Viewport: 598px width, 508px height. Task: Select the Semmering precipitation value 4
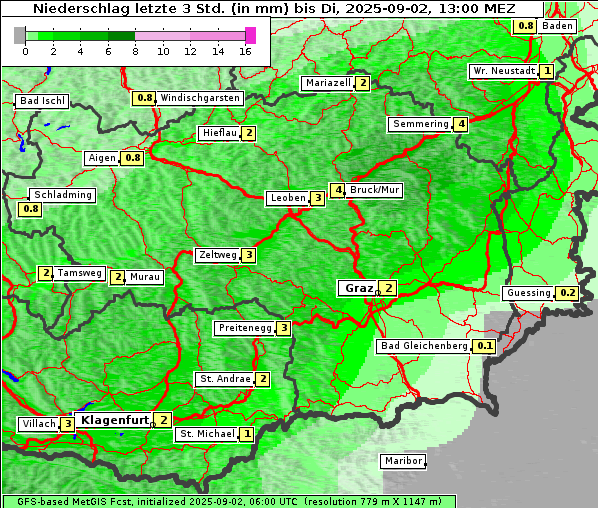tap(461, 124)
